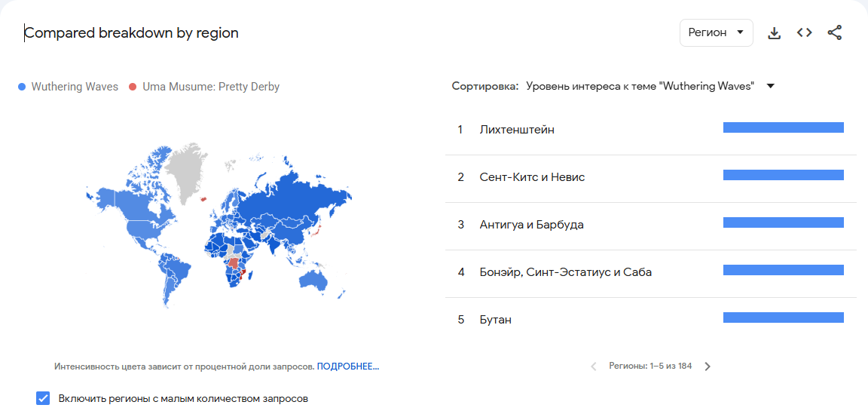Click the previous regions page arrow
The image size is (868, 411).
pos(594,367)
